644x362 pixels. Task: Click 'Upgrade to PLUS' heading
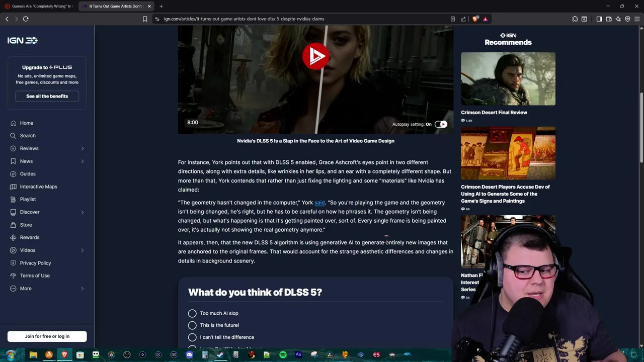(47, 67)
